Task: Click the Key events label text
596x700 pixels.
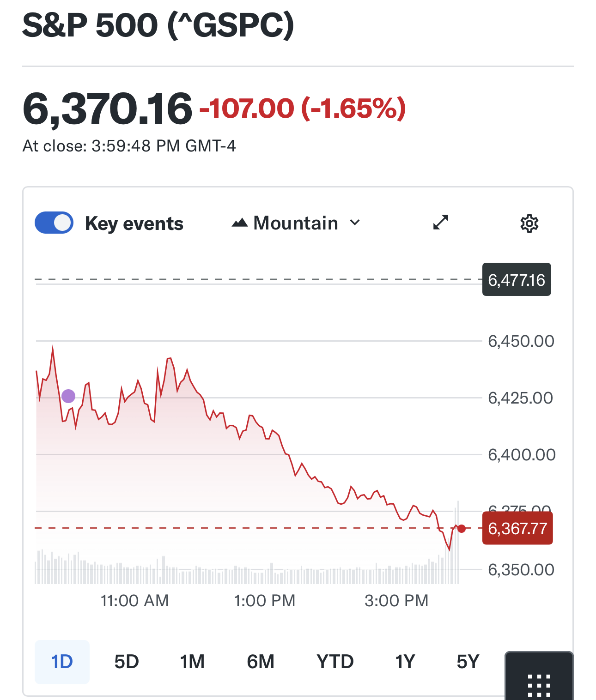Action: 134,223
